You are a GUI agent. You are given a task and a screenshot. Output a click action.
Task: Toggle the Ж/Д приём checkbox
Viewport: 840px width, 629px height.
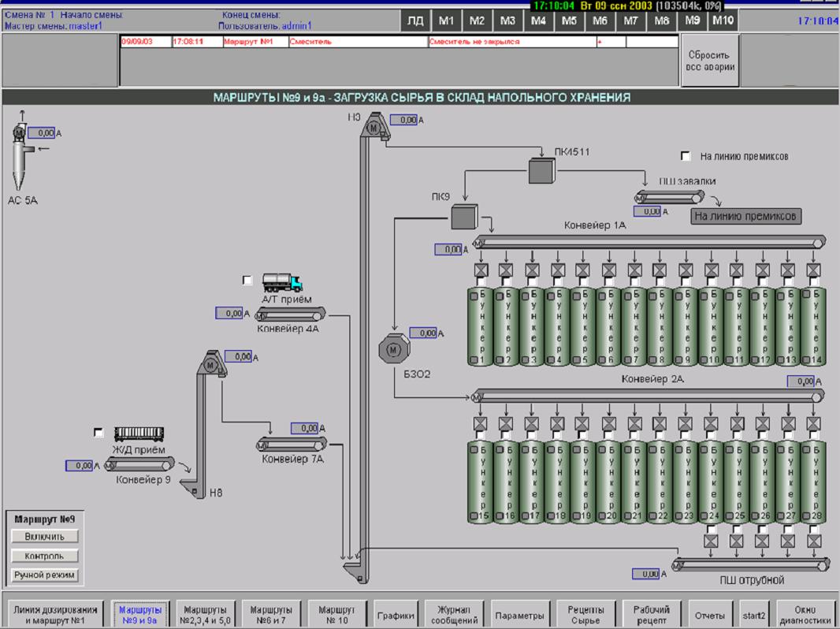point(98,432)
